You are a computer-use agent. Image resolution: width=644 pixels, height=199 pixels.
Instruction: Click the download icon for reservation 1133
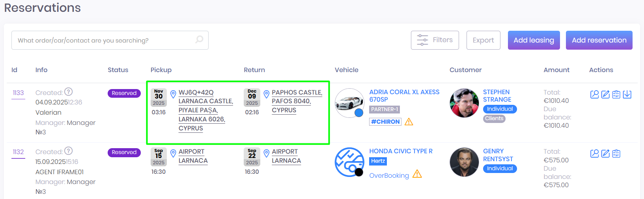point(627,94)
